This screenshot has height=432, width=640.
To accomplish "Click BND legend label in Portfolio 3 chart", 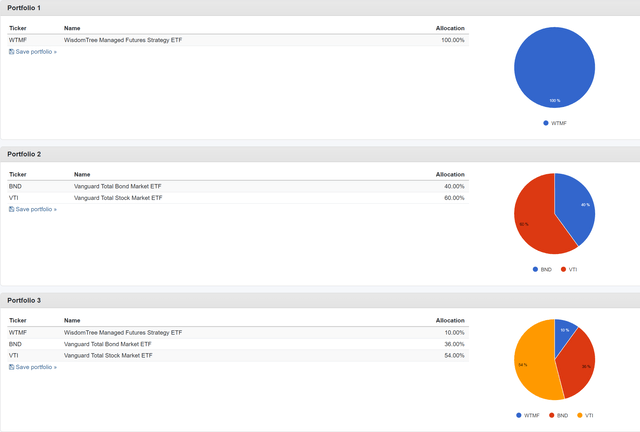I will click(x=562, y=415).
